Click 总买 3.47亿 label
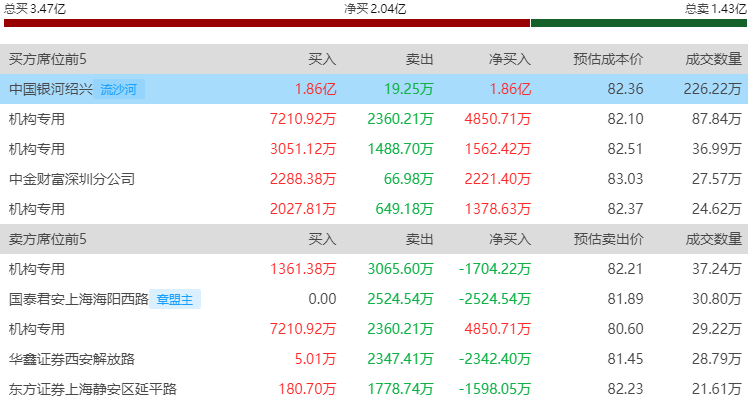The height and width of the screenshot is (401, 750). [x=35, y=8]
